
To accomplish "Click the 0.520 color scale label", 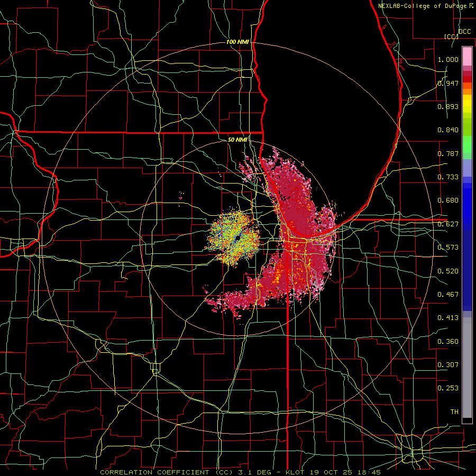I will pyautogui.click(x=448, y=271).
